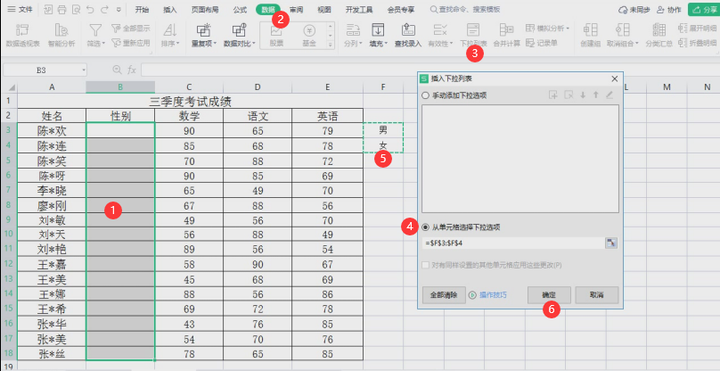Click 重新应用 reapply filter button
This screenshot has height=371, width=720.
tap(131, 43)
